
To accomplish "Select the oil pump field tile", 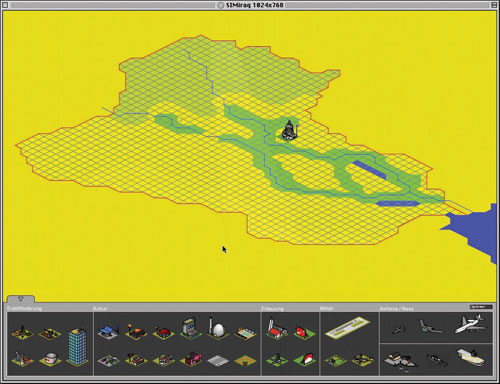I will [50, 333].
